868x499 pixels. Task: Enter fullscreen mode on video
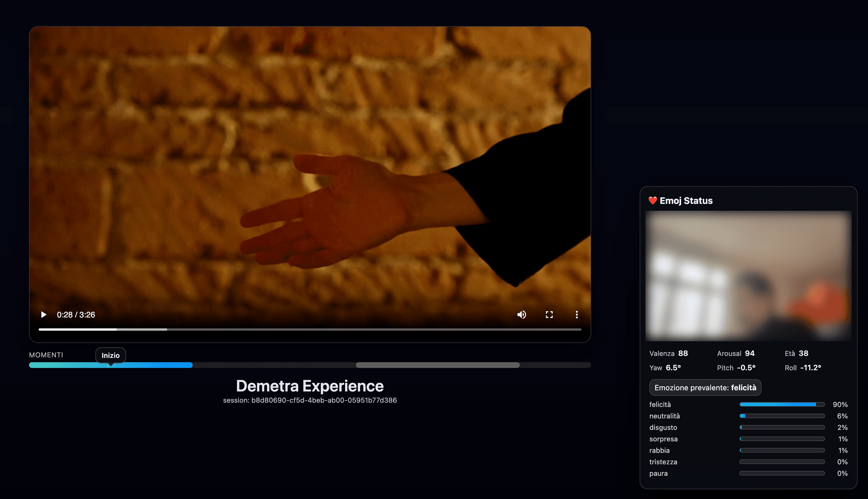tap(549, 315)
